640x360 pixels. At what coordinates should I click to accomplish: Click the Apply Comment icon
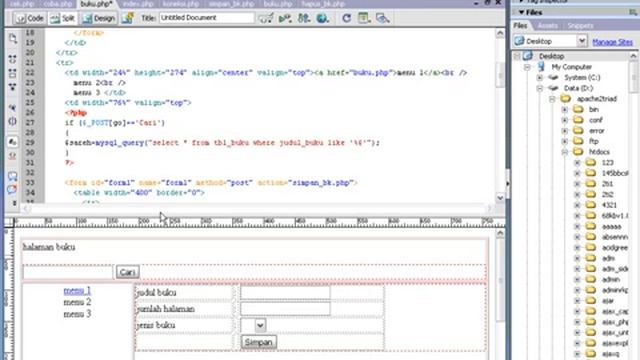click(13, 176)
